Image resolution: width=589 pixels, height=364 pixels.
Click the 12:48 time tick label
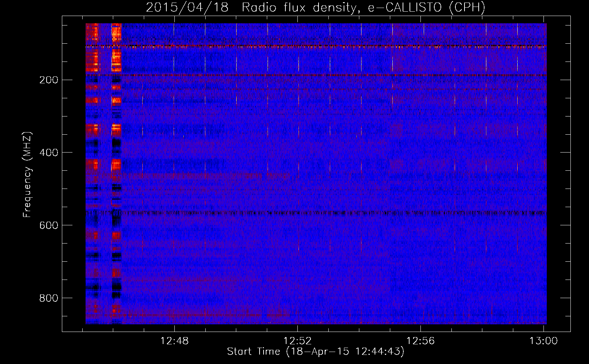175,341
